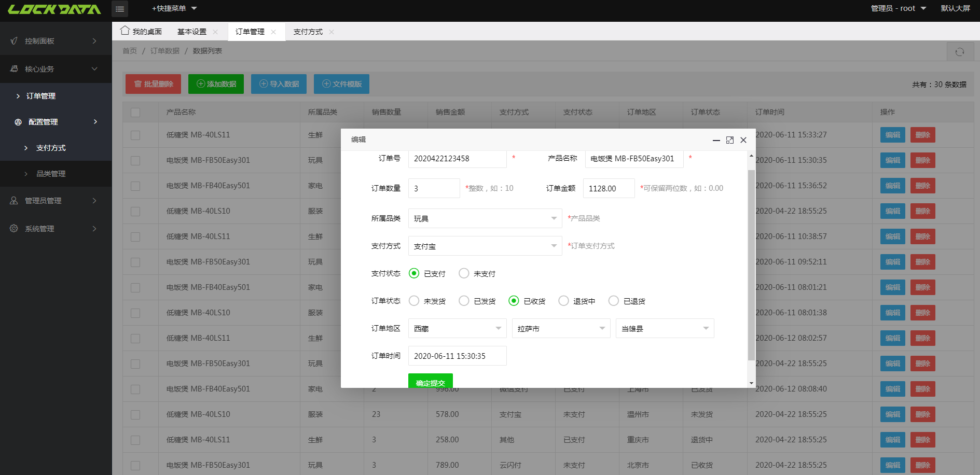The width and height of the screenshot is (980, 475).
Task: Select 退货中 order status radio
Action: coord(563,301)
